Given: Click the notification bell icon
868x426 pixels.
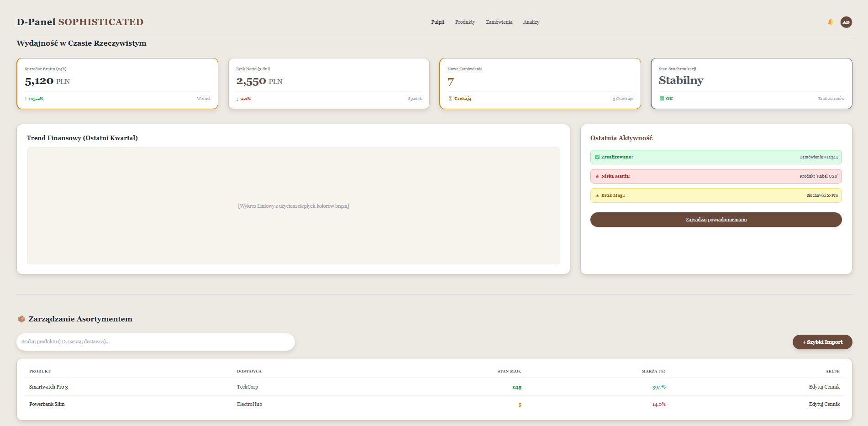Looking at the screenshot, I should (831, 22).
